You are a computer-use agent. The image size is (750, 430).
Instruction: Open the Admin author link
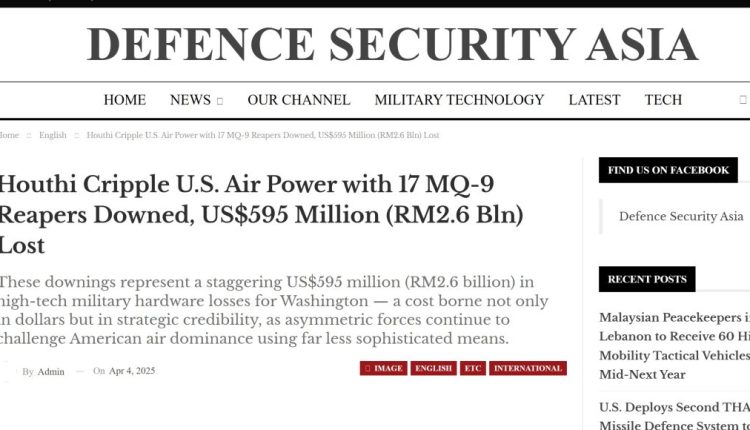pos(51,372)
